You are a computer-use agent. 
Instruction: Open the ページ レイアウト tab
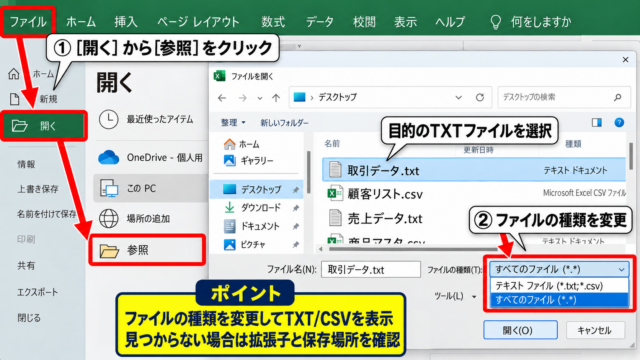point(198,22)
